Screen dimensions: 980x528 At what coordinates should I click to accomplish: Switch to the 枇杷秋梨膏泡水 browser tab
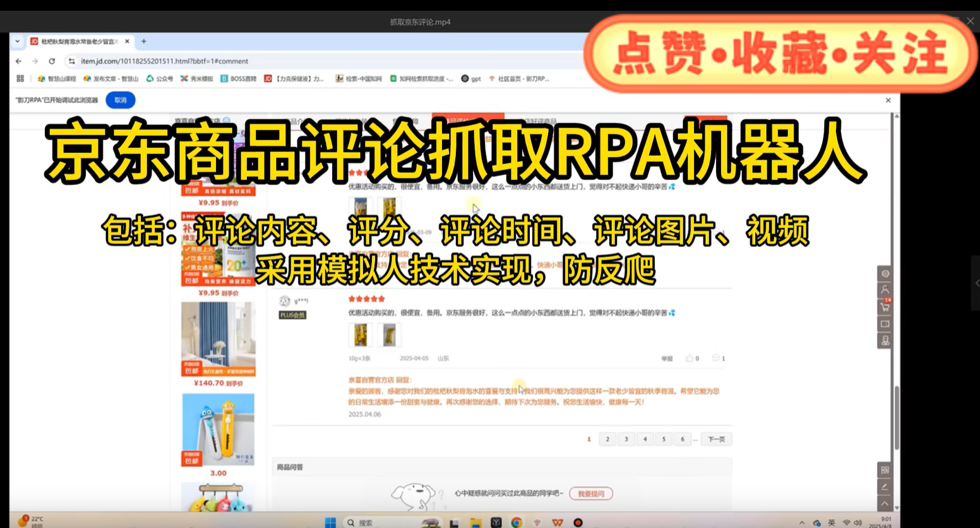point(76,41)
